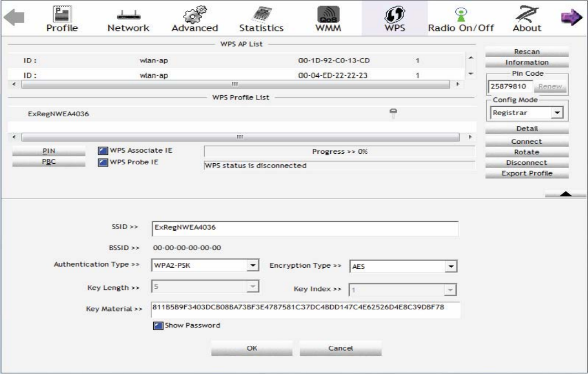Open the Advanced gears icon
The height and width of the screenshot is (374, 588).
pyautogui.click(x=195, y=14)
